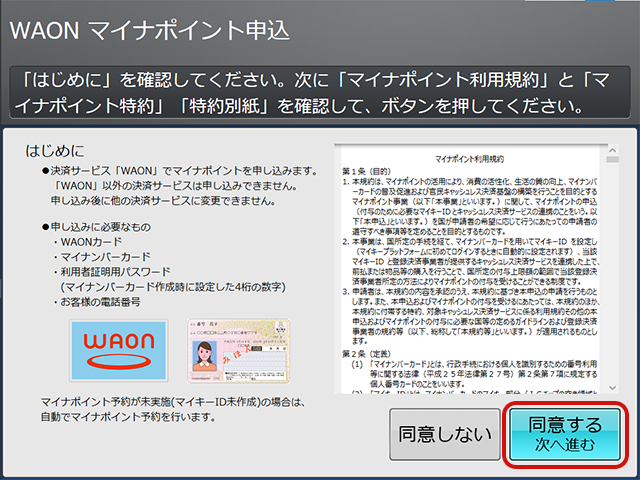Click the マイナポイント利用規約 heading in terms
640x480 pixels.
point(469,159)
